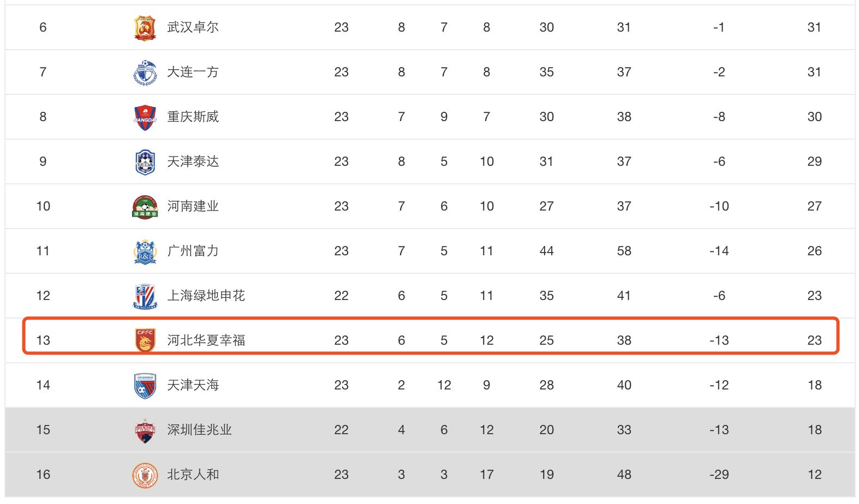Open the 广州富力 team name link
Screen dimensions: 859x504
pos(193,251)
